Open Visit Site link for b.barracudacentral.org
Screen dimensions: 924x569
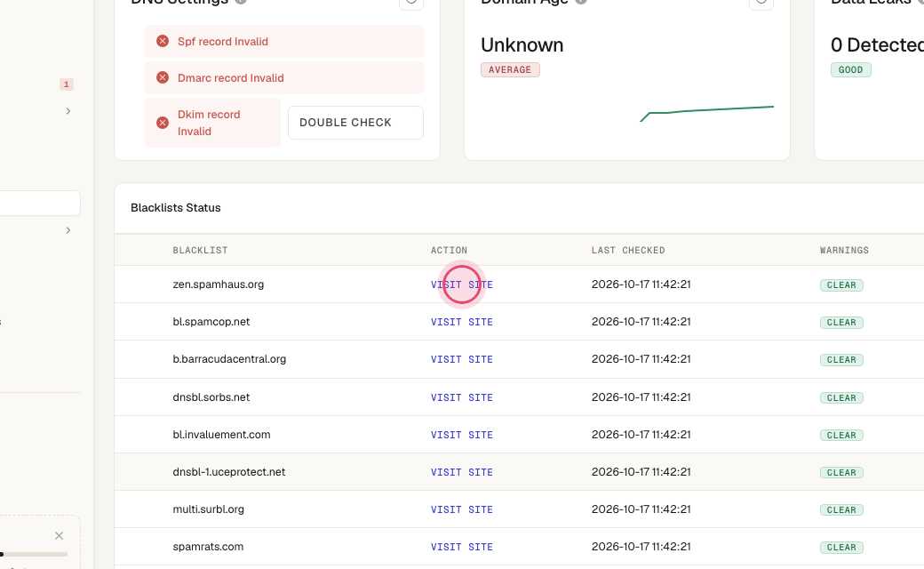click(461, 360)
